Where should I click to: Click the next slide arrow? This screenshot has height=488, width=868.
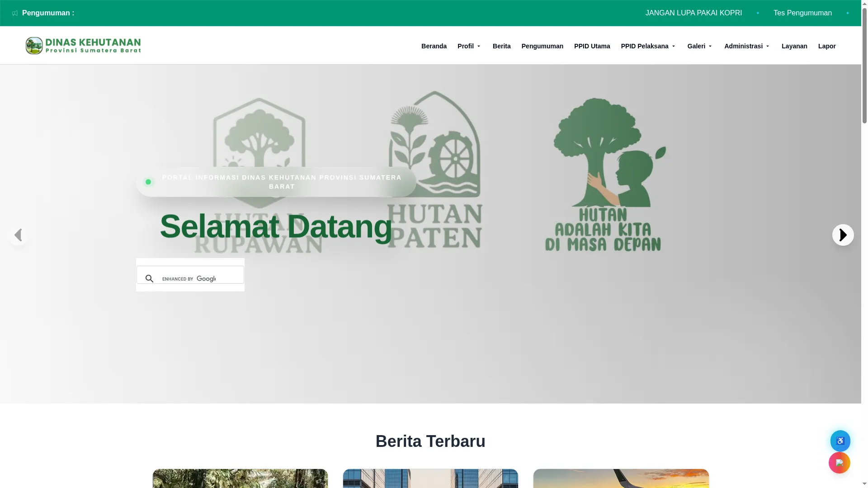point(843,235)
